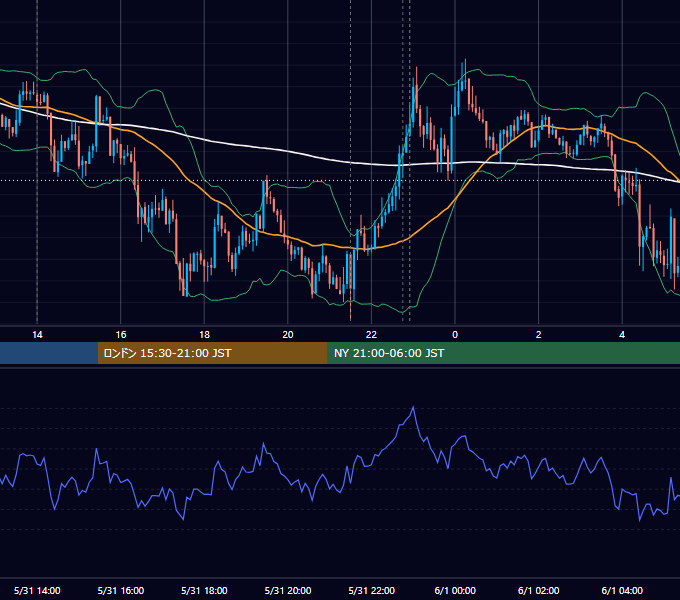Viewport: 680px width, 600px height.
Task: Click the 6/1 04:00 time label
Action: tap(622, 590)
